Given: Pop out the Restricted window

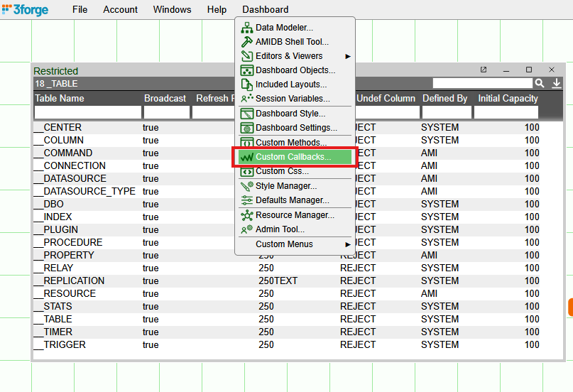Looking at the screenshot, I should [x=484, y=70].
